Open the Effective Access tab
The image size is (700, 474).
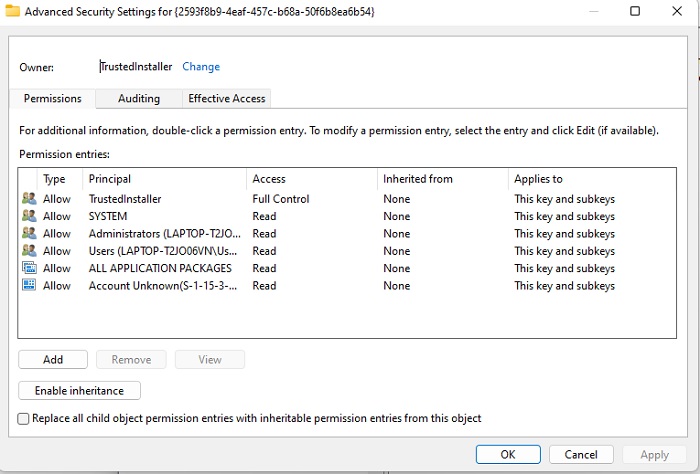(x=227, y=99)
